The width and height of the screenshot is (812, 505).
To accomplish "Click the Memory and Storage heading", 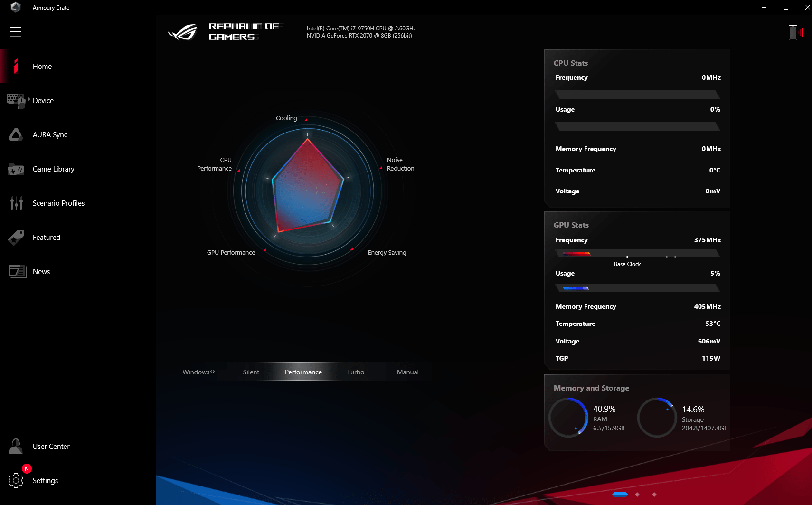I will coord(591,388).
